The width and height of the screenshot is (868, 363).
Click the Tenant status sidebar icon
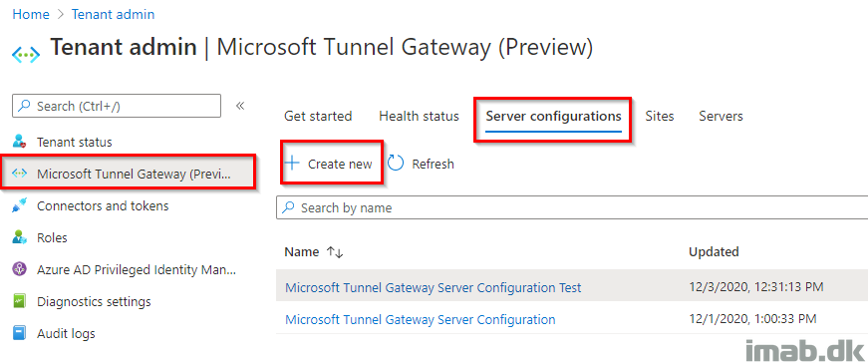click(x=19, y=142)
